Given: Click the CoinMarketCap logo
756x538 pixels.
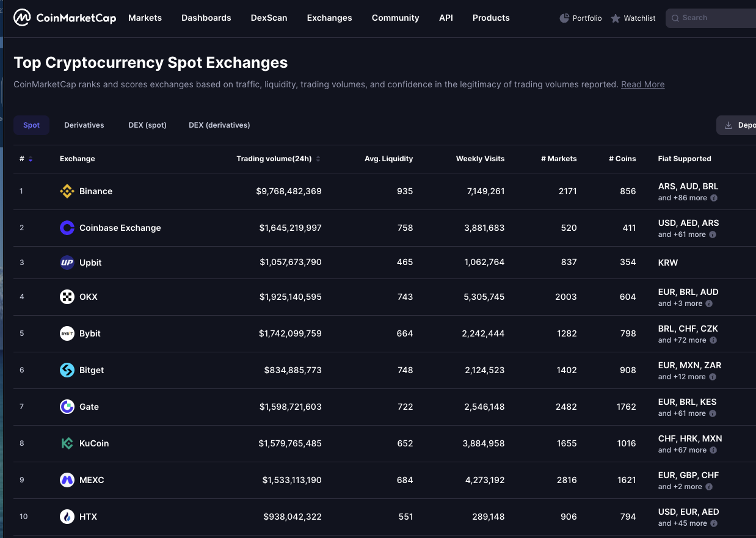Looking at the screenshot, I should (x=65, y=18).
